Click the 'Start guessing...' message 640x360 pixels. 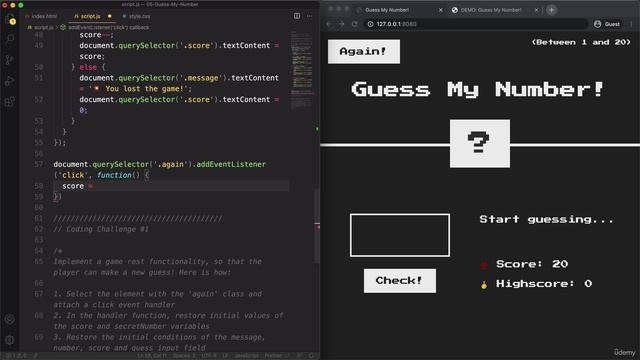pyautogui.click(x=547, y=220)
